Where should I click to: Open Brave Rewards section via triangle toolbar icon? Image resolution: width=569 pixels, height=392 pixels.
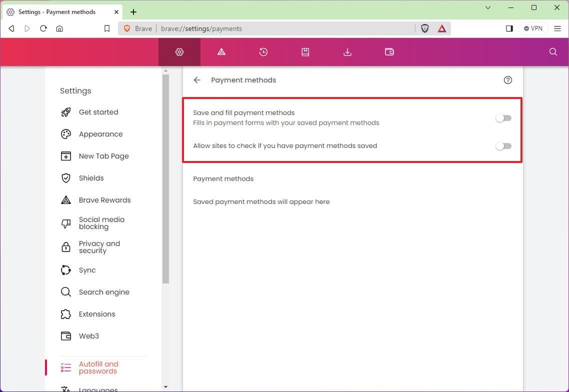221,51
